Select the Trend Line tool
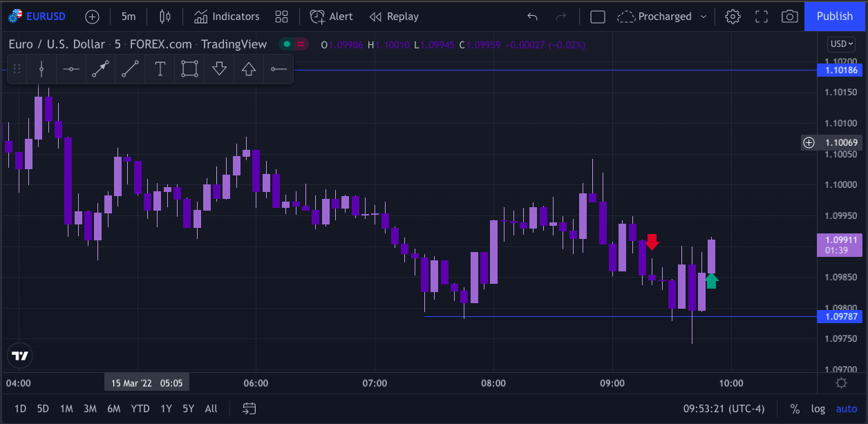The image size is (868, 424). (x=130, y=69)
